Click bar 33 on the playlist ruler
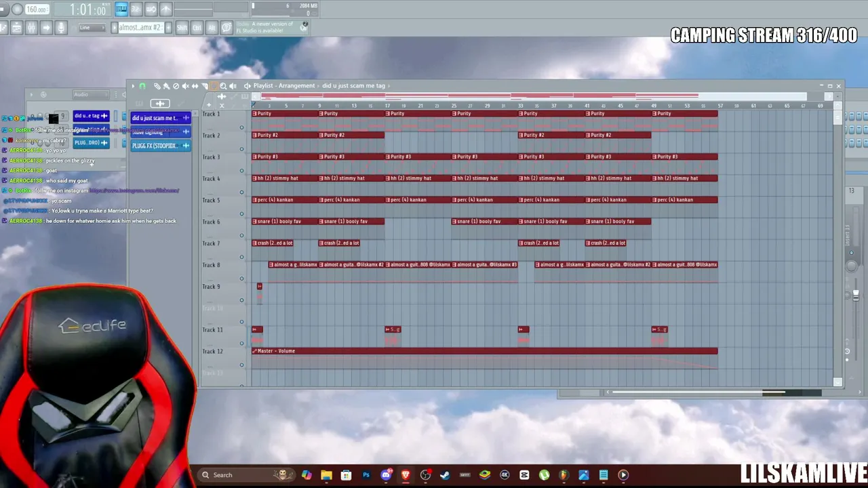Viewport: 868px width, 488px height. coord(520,106)
